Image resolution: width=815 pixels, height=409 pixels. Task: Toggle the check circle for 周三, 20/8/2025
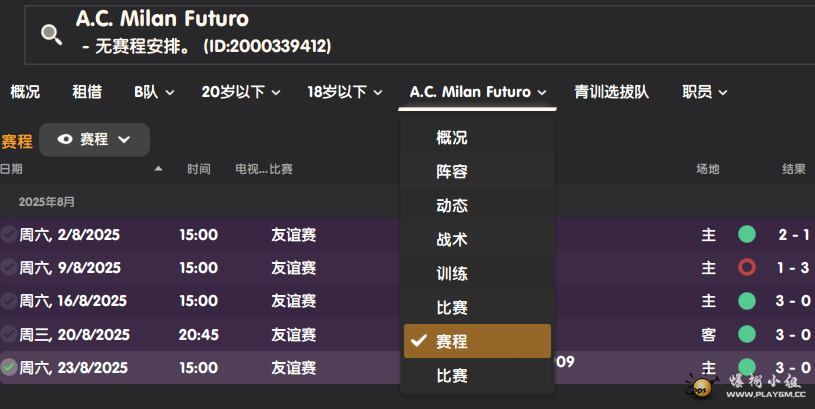coord(9,334)
